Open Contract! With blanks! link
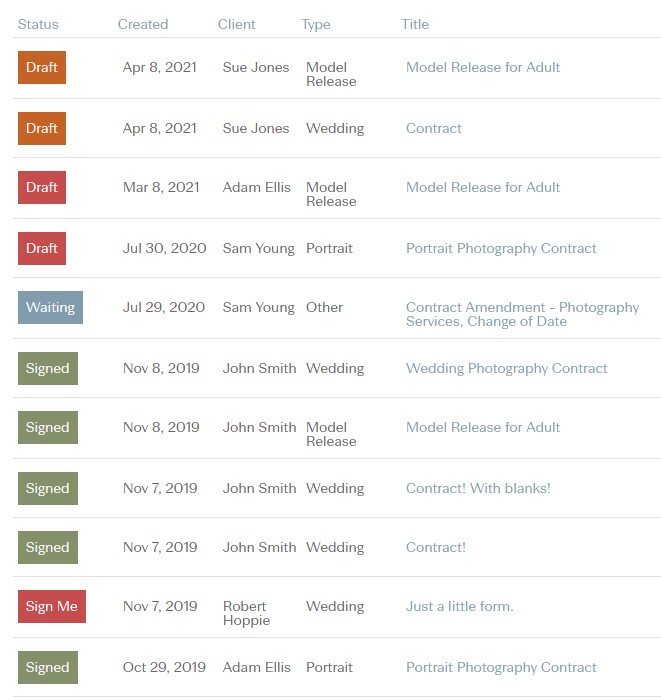Viewport: 661px width, 700px height. click(478, 488)
